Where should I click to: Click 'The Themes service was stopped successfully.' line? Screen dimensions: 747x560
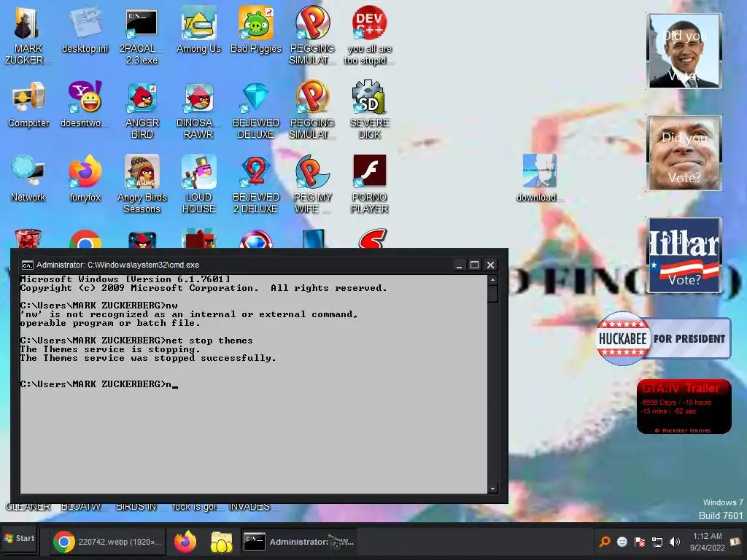(x=147, y=357)
